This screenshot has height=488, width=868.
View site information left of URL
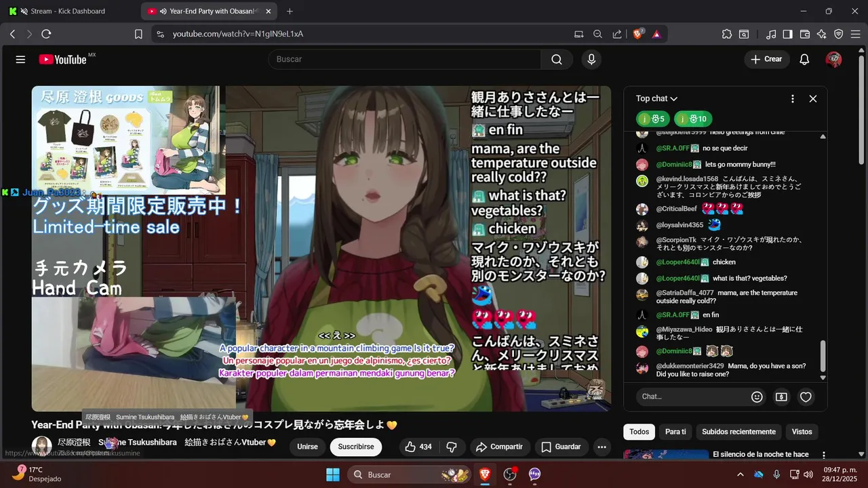point(160,34)
